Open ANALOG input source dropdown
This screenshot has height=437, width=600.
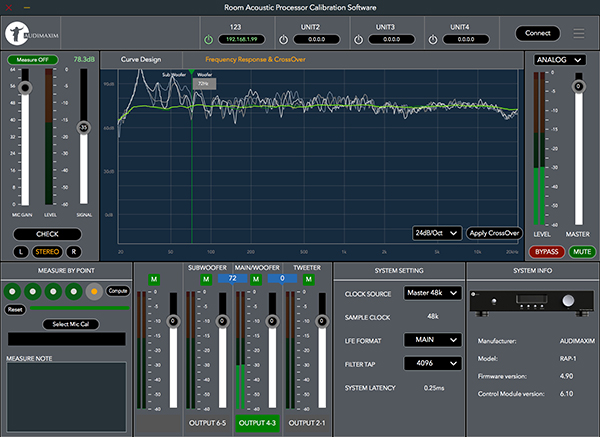(x=559, y=60)
